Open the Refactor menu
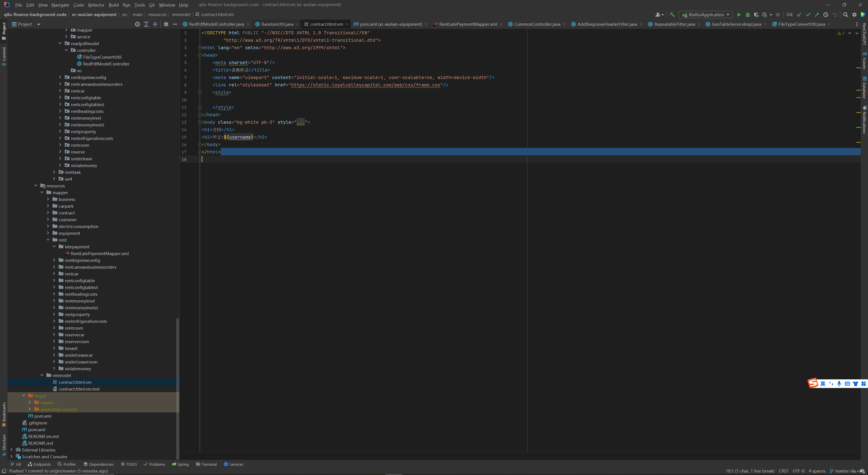The height and width of the screenshot is (475, 868). (96, 5)
